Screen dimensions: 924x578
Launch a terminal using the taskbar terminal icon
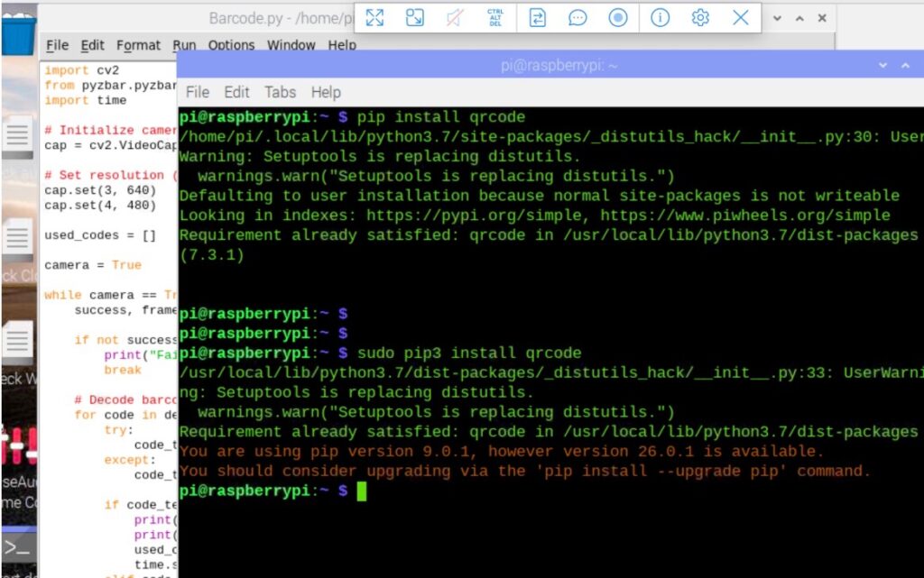coord(18,550)
